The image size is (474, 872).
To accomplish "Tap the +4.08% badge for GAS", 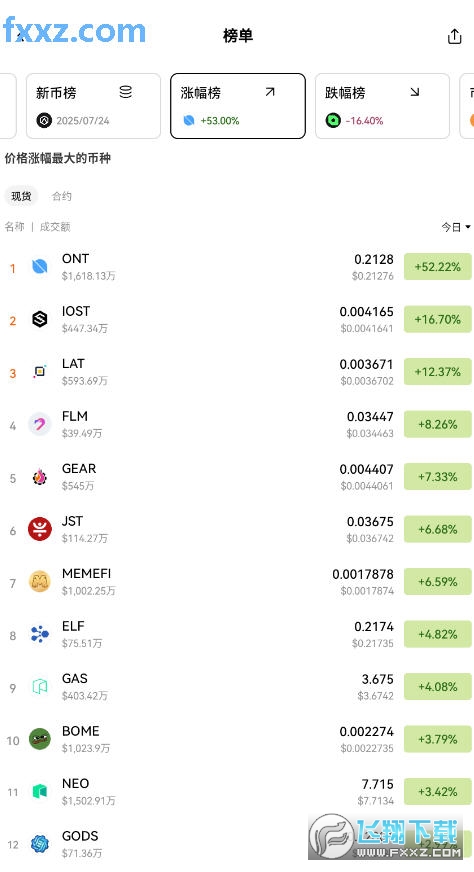I will 437,687.
